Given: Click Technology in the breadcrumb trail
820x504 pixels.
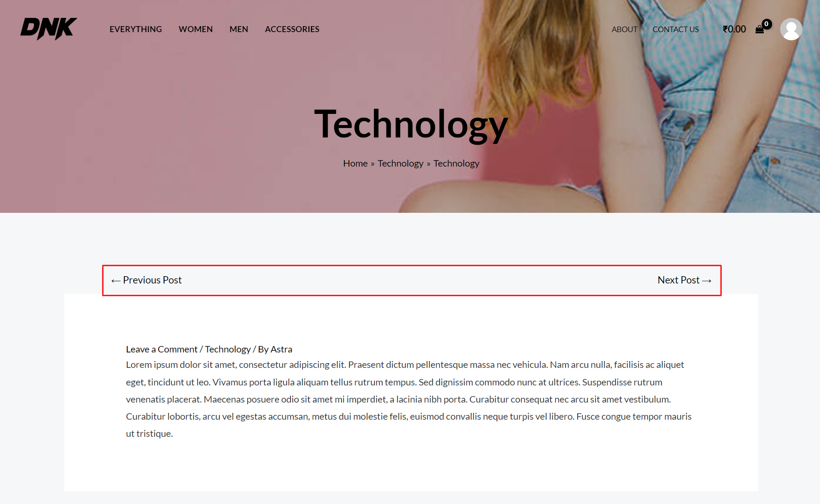Looking at the screenshot, I should [400, 163].
